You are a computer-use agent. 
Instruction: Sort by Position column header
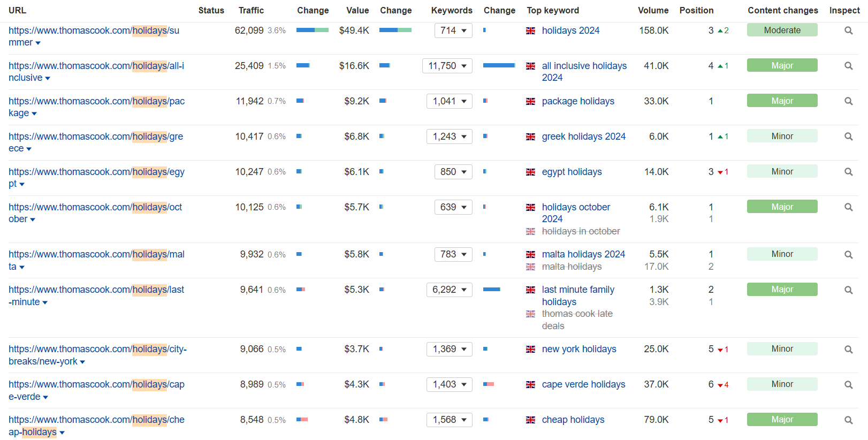tap(696, 10)
